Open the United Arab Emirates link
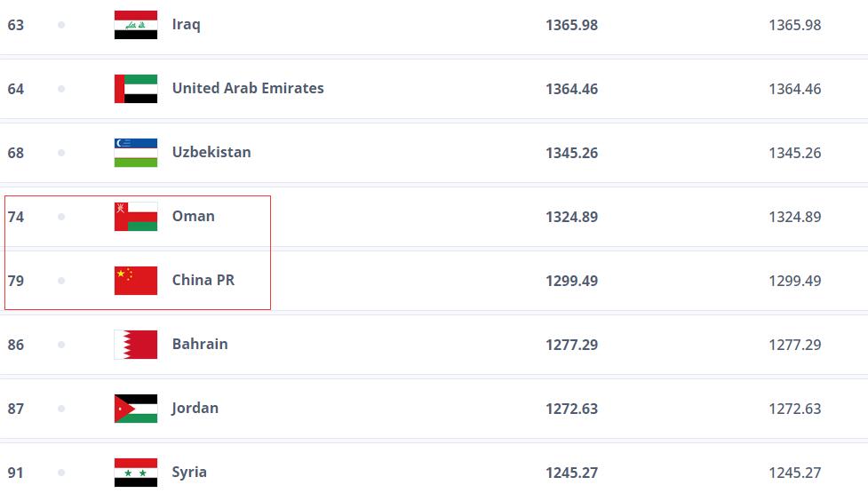Image resolution: width=868 pixels, height=501 pixels. tap(248, 88)
